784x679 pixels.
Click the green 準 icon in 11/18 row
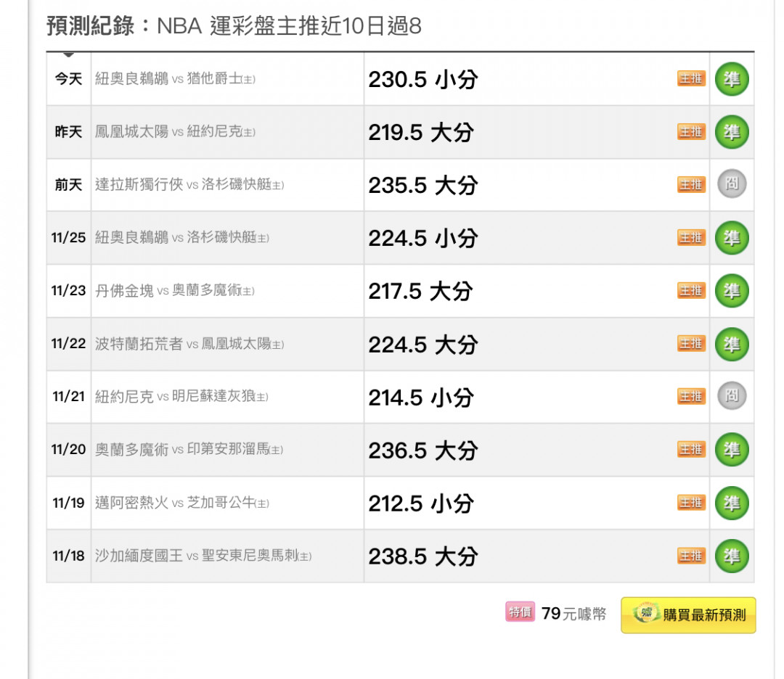click(732, 556)
